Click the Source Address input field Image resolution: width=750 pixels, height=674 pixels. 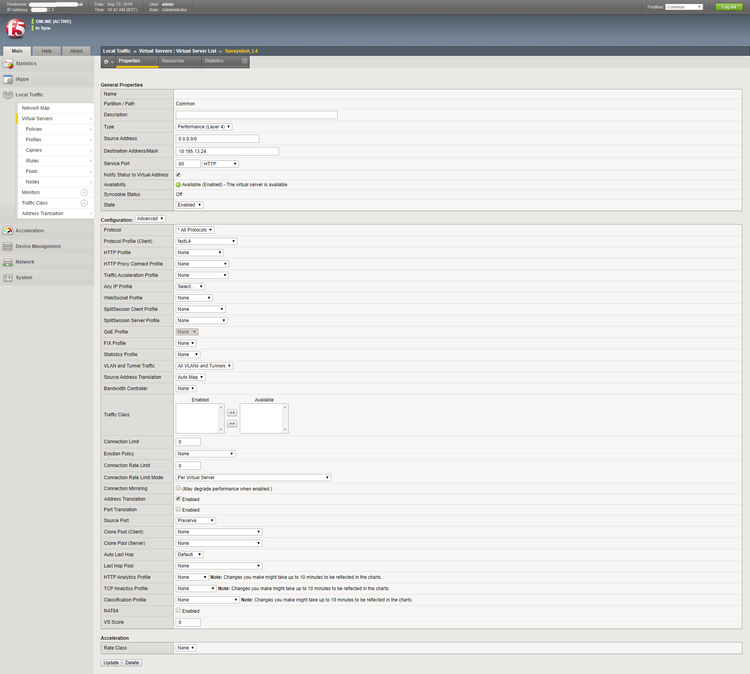click(218, 139)
